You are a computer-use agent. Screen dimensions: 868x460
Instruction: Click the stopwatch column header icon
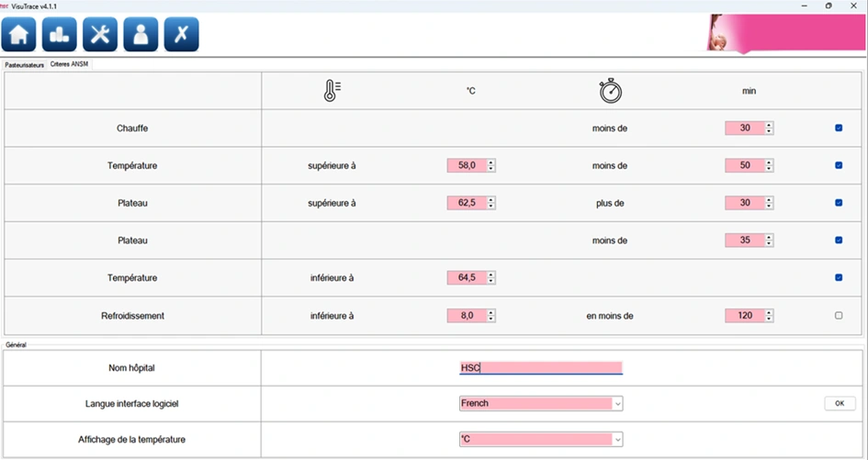(610, 91)
